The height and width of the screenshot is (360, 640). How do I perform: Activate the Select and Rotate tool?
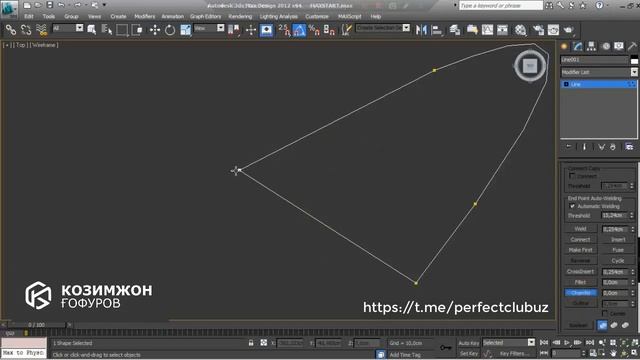click(170, 30)
